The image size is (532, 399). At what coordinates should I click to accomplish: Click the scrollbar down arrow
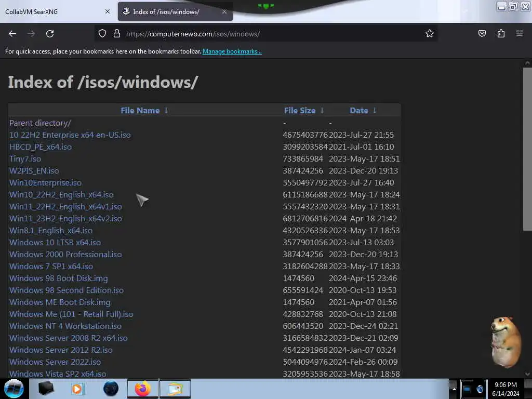pos(527,374)
